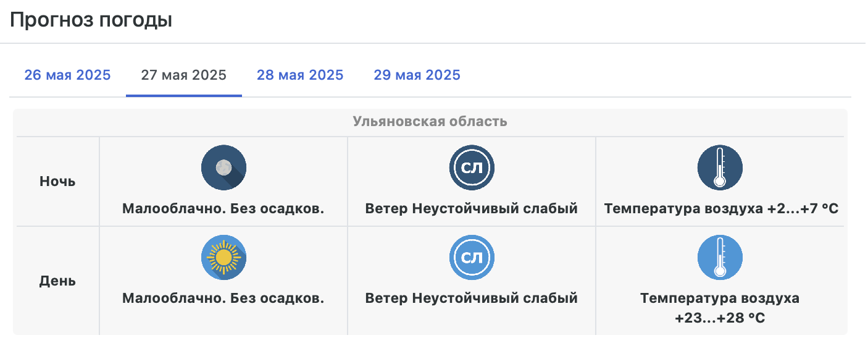Click the night thermometer icon
Viewport: 868px width, 356px height.
[x=720, y=167]
